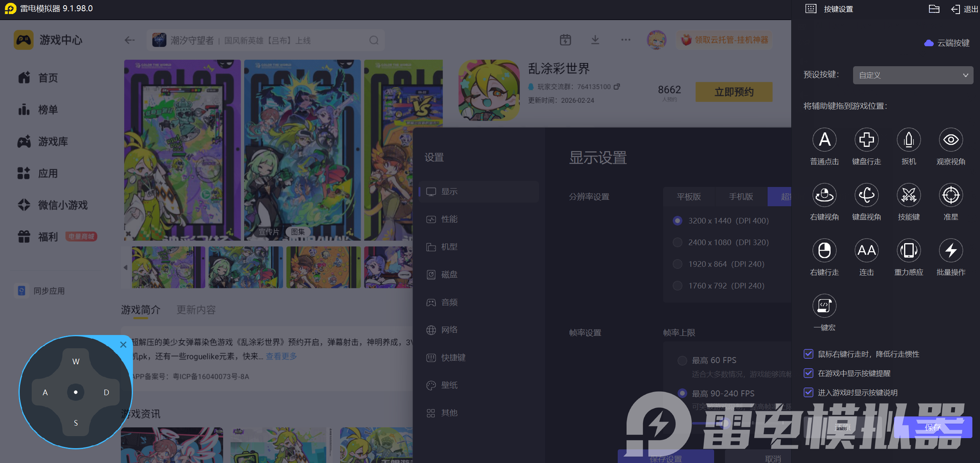Close the WASD keypad with its X
The image size is (980, 463).
pos(123,345)
